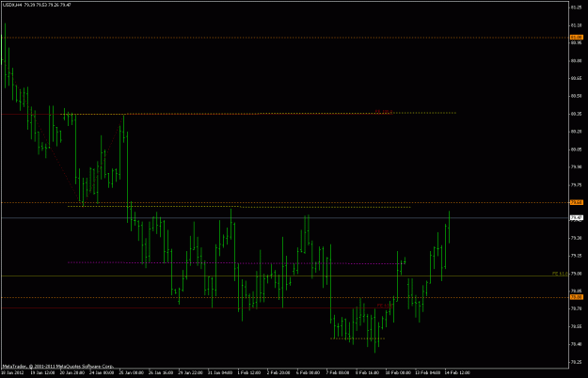
Task: Click the orange 78.80 price level tag
Action: pos(577,297)
